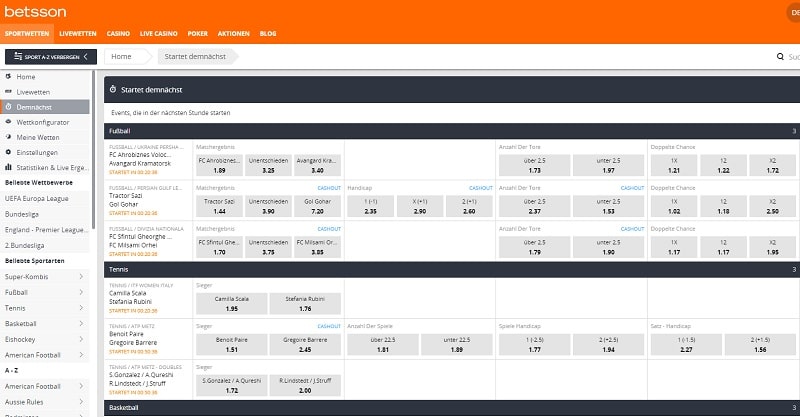Click the Home breadcrumb
The image size is (800, 417).
pyautogui.click(x=124, y=57)
